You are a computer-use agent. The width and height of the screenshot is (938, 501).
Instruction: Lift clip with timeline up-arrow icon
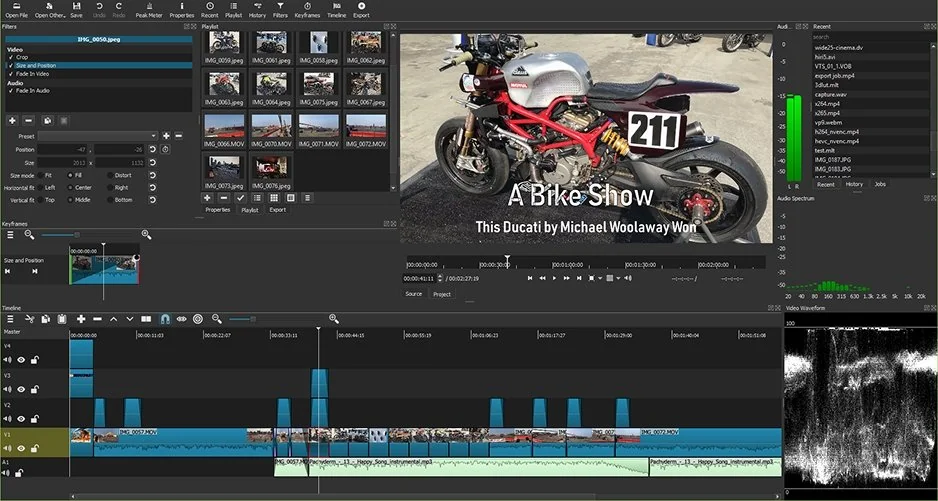coord(114,319)
